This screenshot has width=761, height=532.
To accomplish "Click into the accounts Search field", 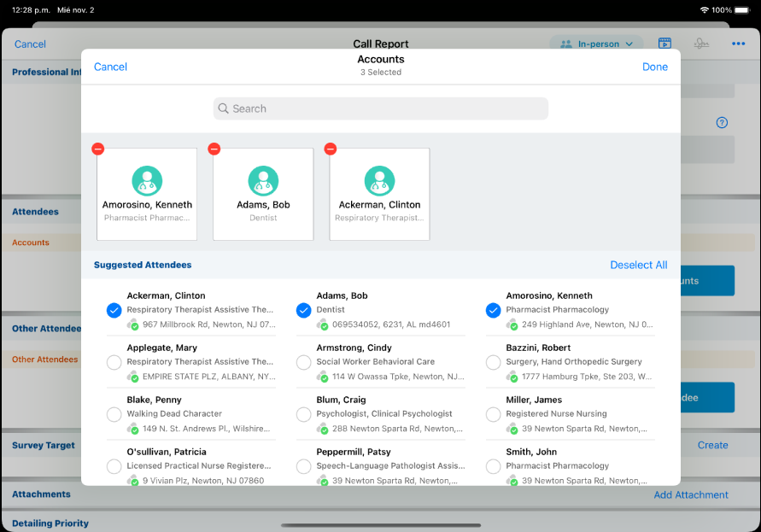I will tap(380, 108).
